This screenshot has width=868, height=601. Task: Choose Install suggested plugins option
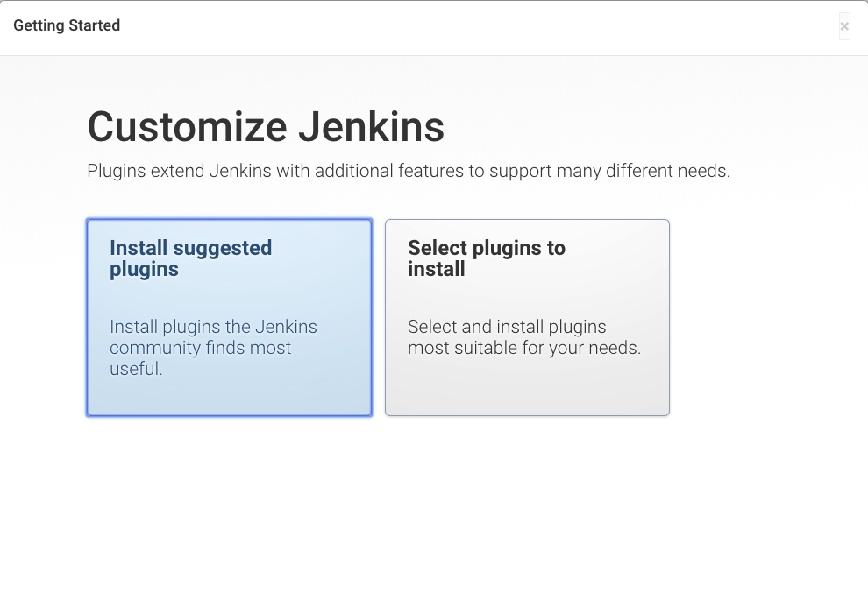[229, 317]
